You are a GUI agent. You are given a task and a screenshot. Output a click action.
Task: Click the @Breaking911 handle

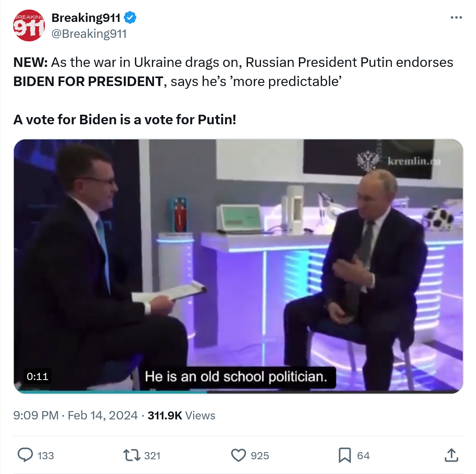click(x=89, y=34)
